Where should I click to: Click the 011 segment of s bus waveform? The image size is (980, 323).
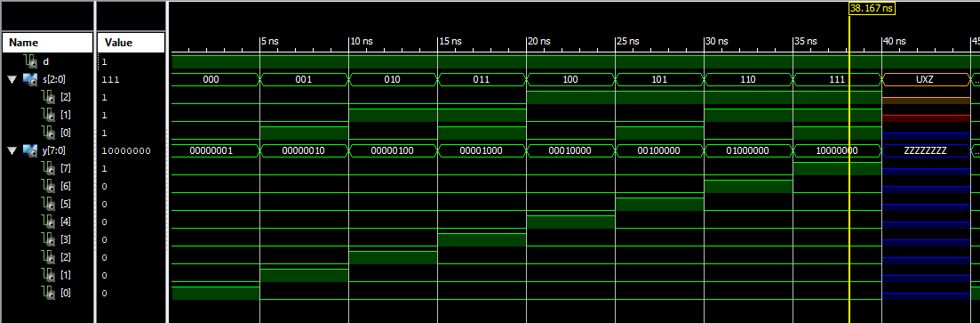coord(482,79)
